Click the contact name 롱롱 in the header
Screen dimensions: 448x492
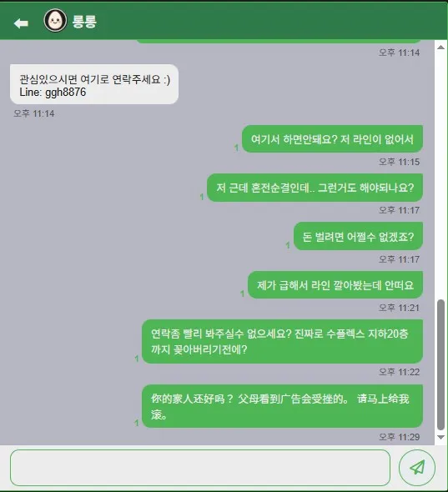(x=84, y=22)
